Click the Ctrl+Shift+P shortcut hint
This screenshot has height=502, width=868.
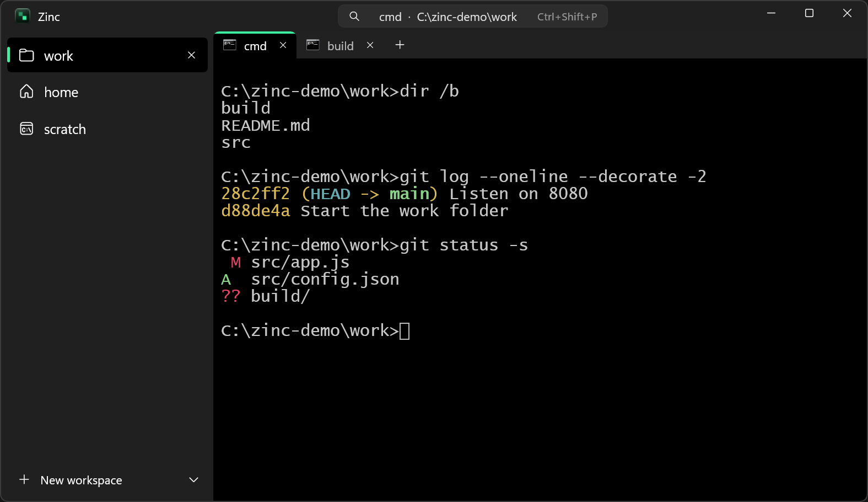[x=567, y=17]
